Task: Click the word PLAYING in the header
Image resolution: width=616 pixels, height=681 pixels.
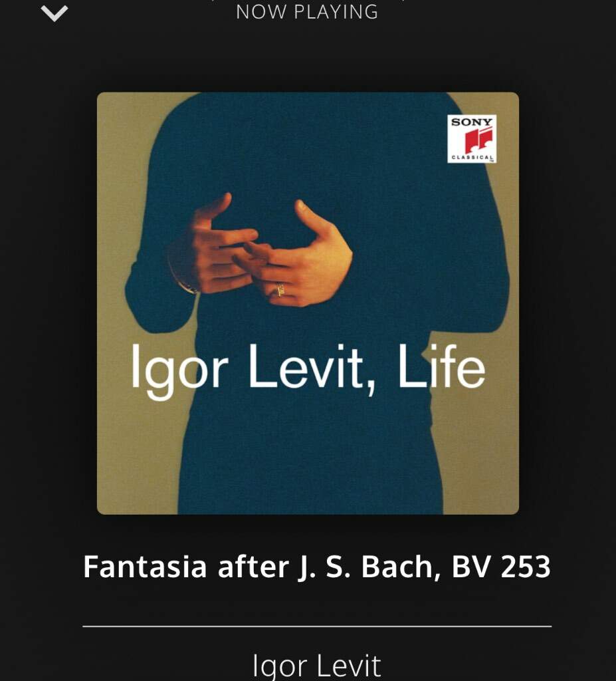Action: pos(336,12)
